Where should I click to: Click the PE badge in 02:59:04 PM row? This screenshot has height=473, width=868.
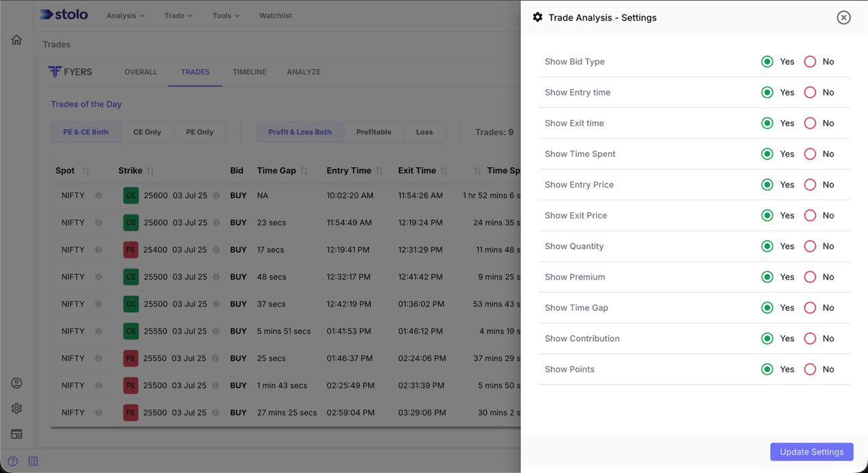pyautogui.click(x=131, y=413)
